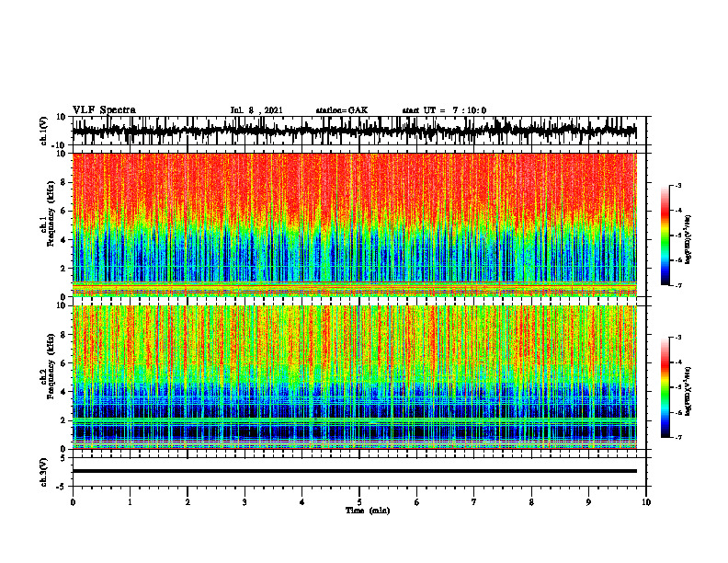Select the date text "Jul 8, 2021"
The image size is (728, 563).
[256, 110]
